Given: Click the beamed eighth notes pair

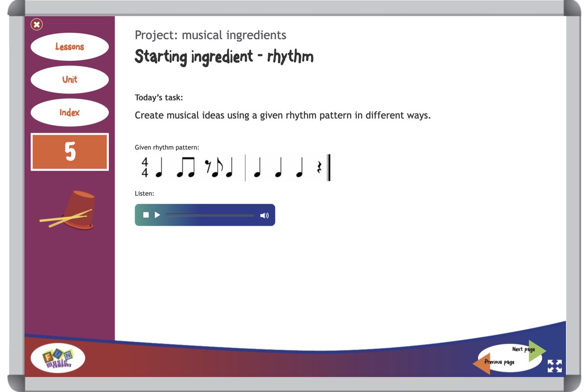Looking at the screenshot, I should pos(186,168).
